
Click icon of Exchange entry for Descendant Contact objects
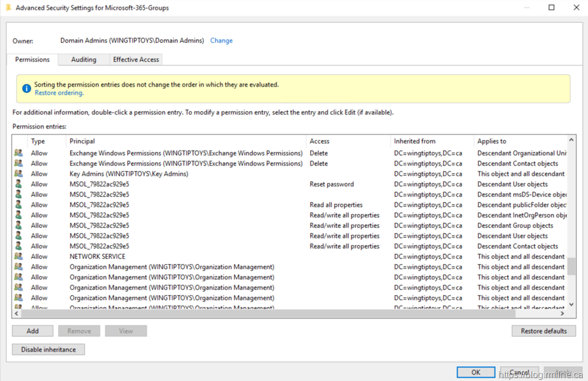pyautogui.click(x=19, y=164)
